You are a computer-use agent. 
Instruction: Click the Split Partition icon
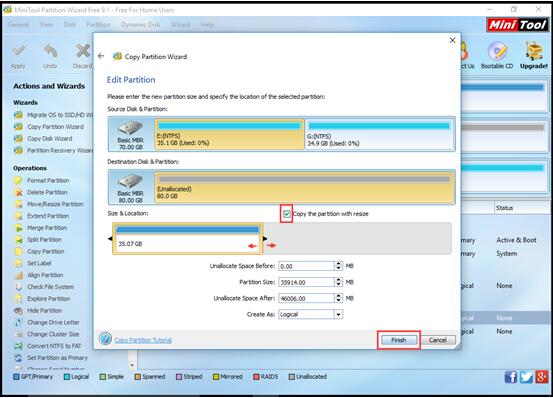coord(18,240)
